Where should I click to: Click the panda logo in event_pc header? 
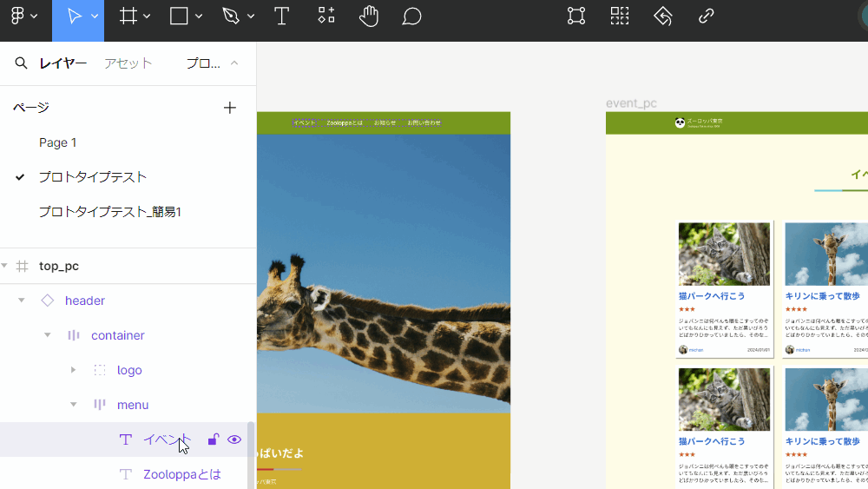point(680,123)
